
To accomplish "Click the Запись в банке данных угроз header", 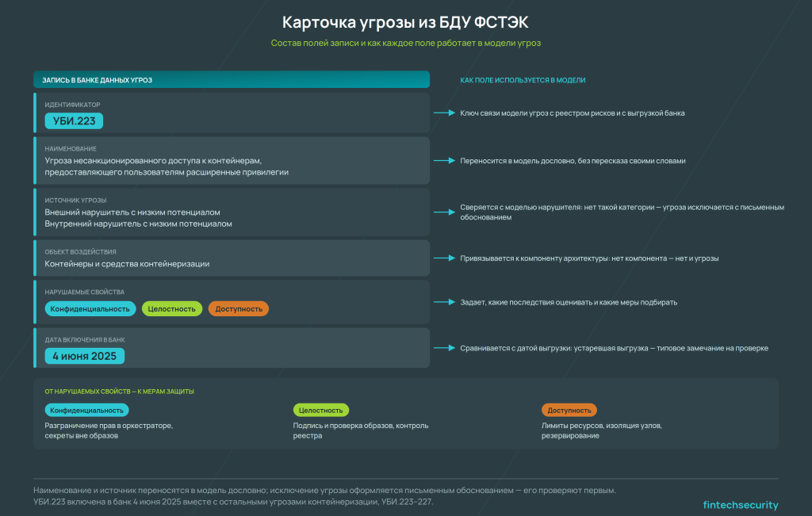I will click(232, 80).
